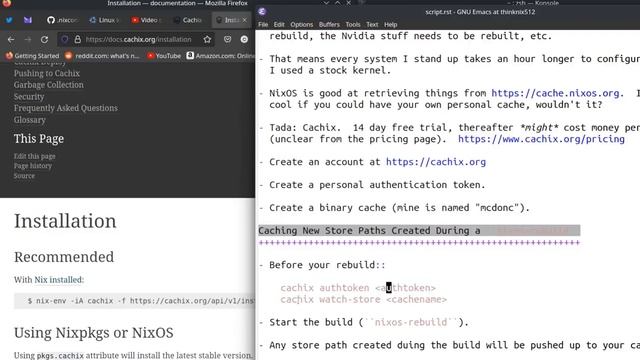View site security padlock info
The height and width of the screenshot is (360, 640).
click(x=78, y=40)
